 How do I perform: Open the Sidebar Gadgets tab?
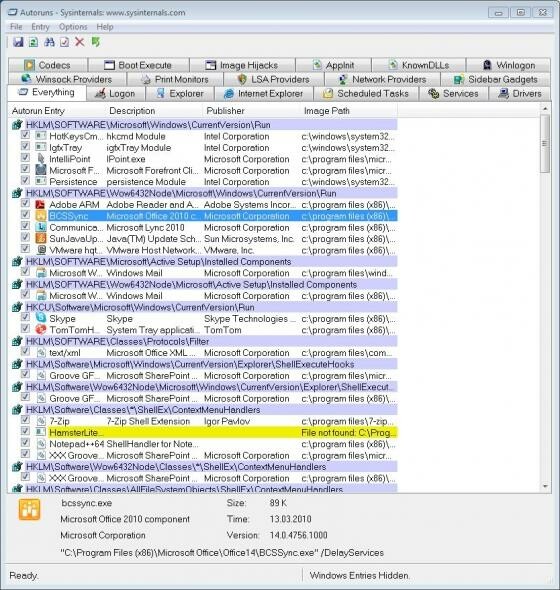496,79
